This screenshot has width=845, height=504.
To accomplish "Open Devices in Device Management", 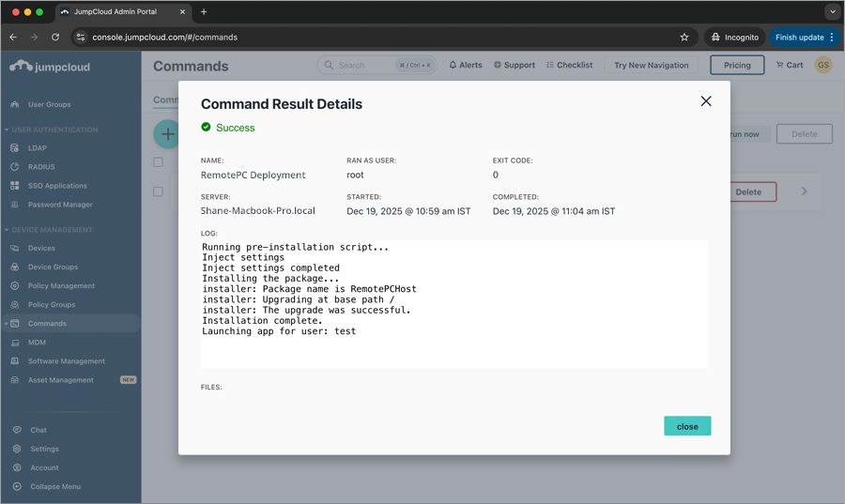I will pyautogui.click(x=41, y=249).
